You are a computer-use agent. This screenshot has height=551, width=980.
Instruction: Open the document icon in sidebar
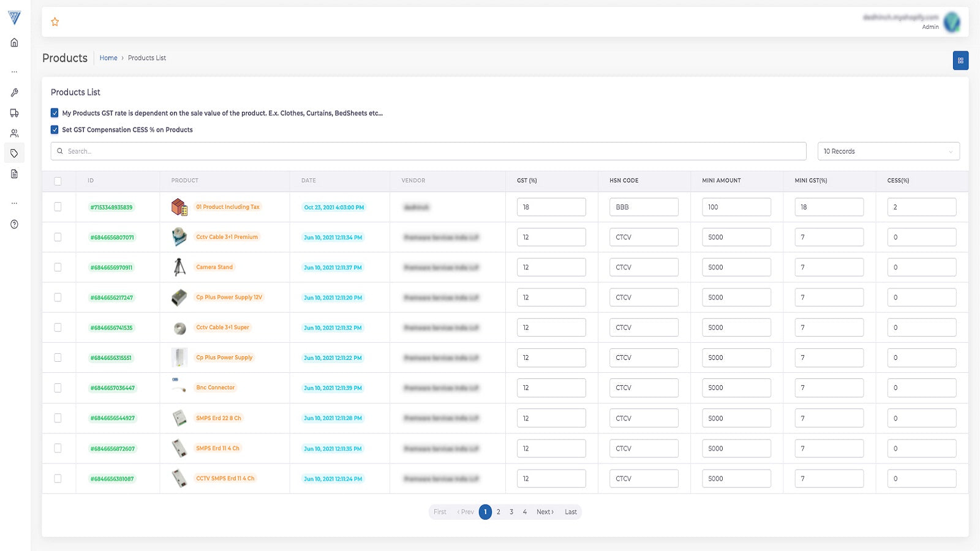[x=14, y=174]
